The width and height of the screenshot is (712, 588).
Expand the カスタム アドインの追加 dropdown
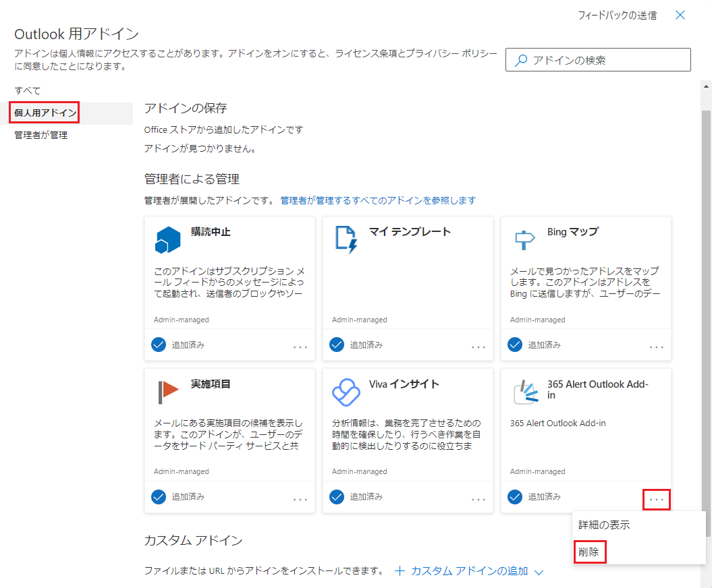tap(539, 572)
